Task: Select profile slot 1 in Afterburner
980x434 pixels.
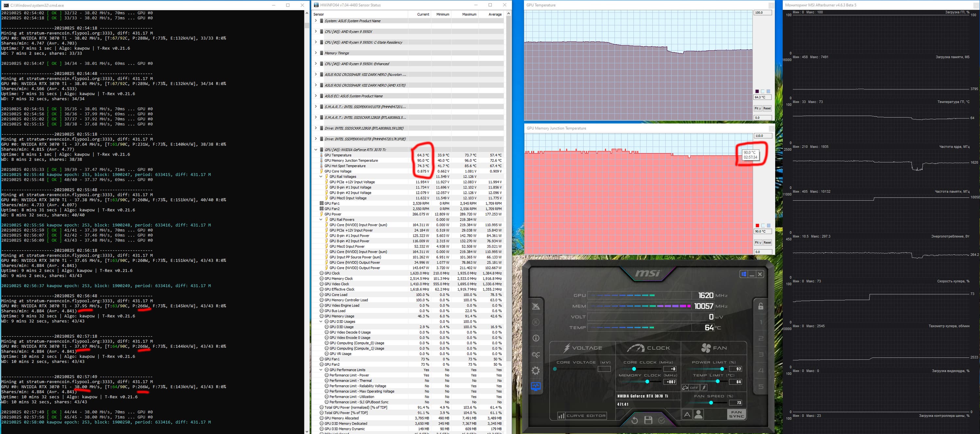Action: click(760, 323)
